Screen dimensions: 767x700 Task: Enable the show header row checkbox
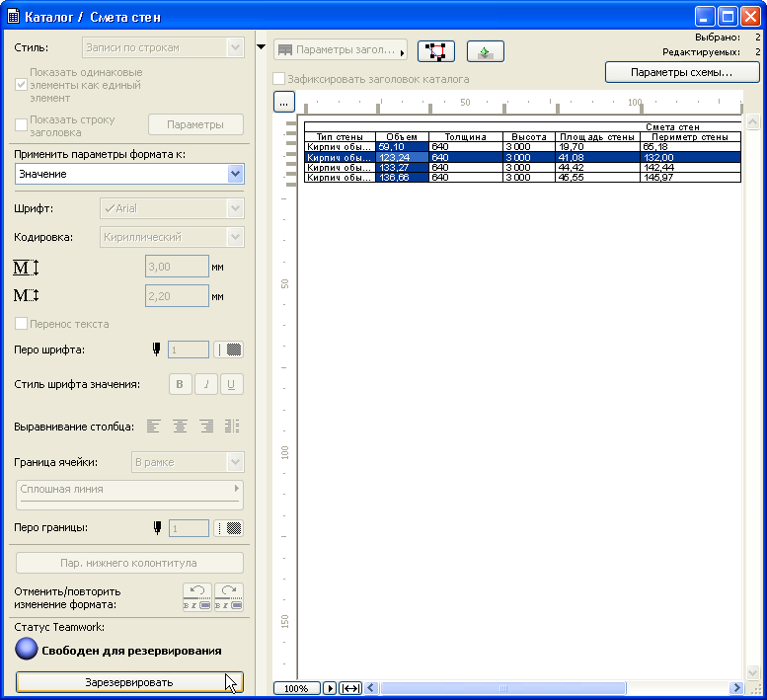(x=21, y=125)
